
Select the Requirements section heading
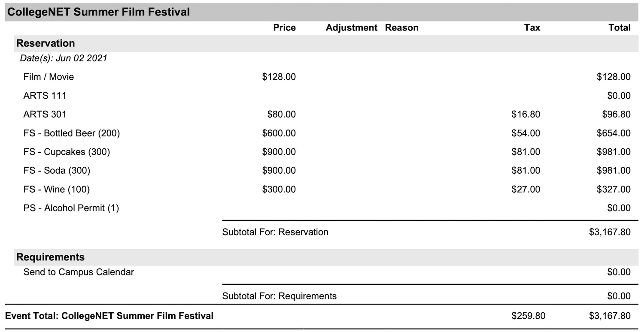point(51,257)
